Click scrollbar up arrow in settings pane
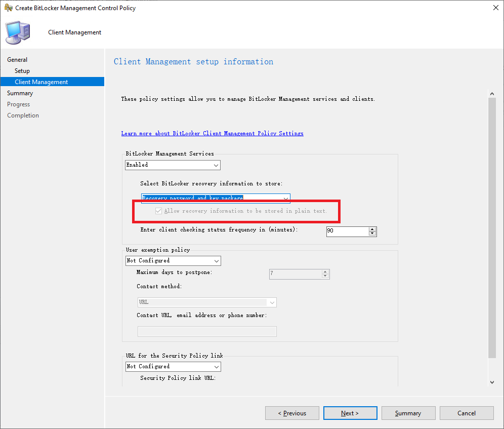The width and height of the screenshot is (504, 429). (492, 94)
